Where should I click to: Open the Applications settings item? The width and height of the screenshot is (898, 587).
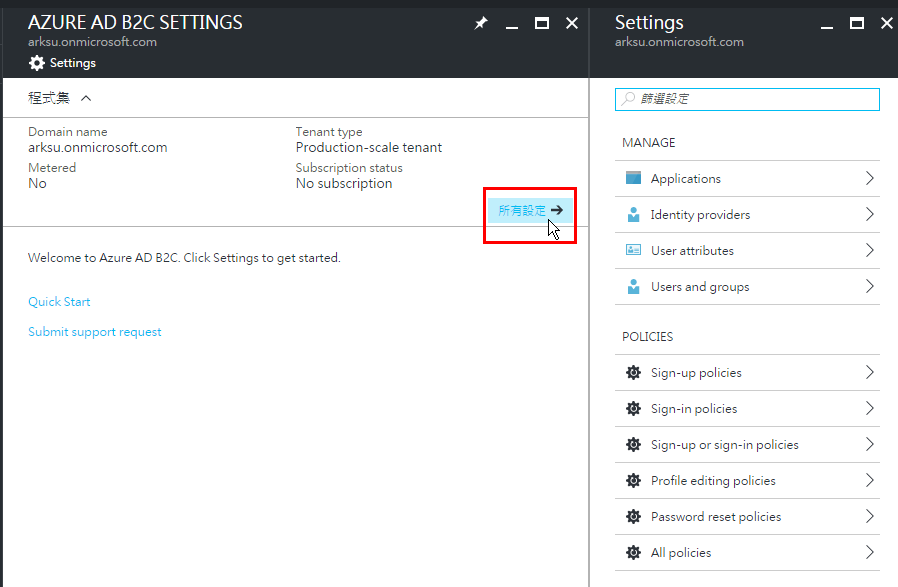747,179
